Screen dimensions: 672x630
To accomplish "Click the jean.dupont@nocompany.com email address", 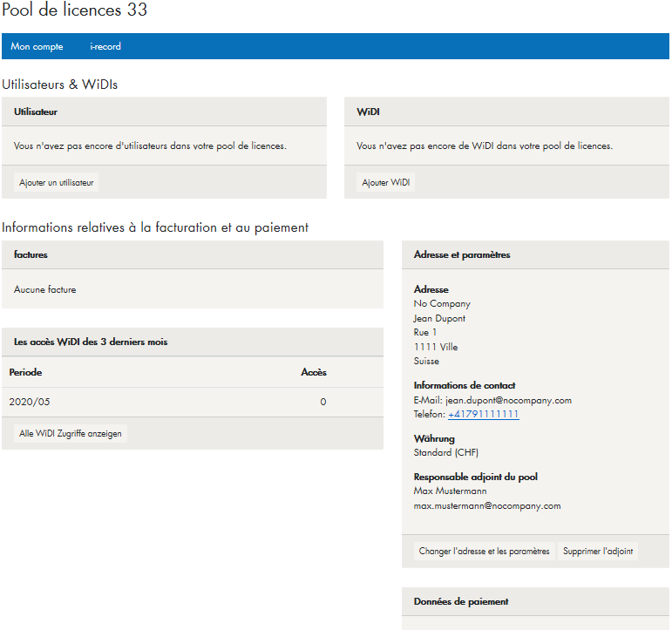I will [x=508, y=401].
